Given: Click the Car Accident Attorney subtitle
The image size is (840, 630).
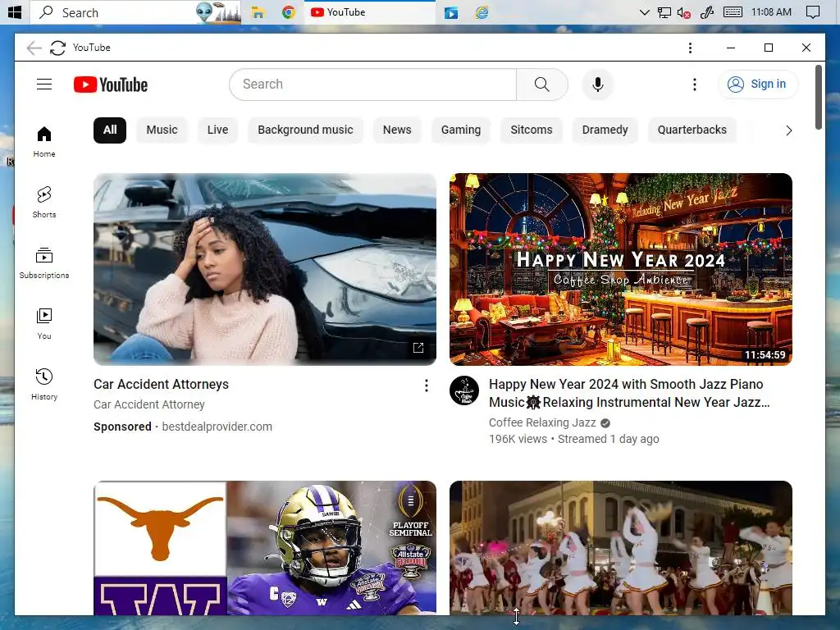Looking at the screenshot, I should [x=149, y=404].
